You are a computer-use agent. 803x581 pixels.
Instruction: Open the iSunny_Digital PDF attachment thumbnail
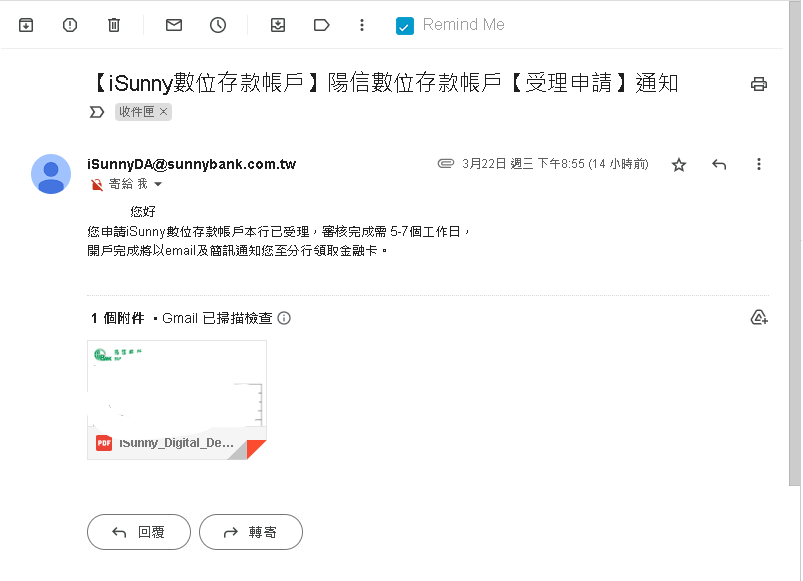pos(177,399)
